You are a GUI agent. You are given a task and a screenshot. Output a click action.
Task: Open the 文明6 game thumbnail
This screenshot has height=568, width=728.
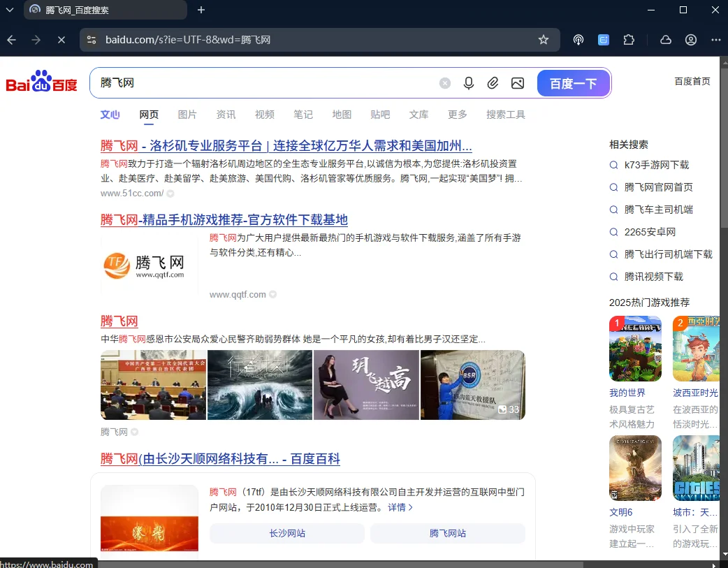coord(635,468)
